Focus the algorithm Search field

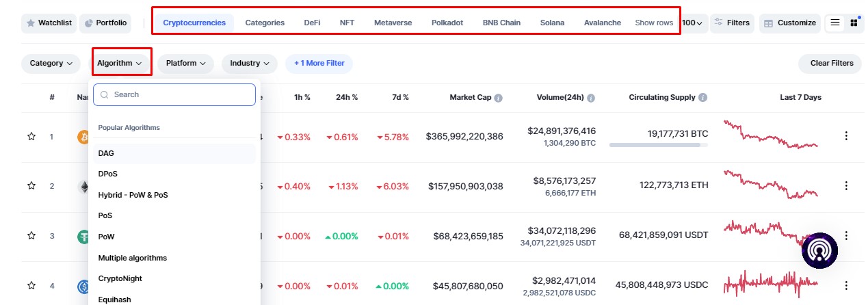[174, 95]
